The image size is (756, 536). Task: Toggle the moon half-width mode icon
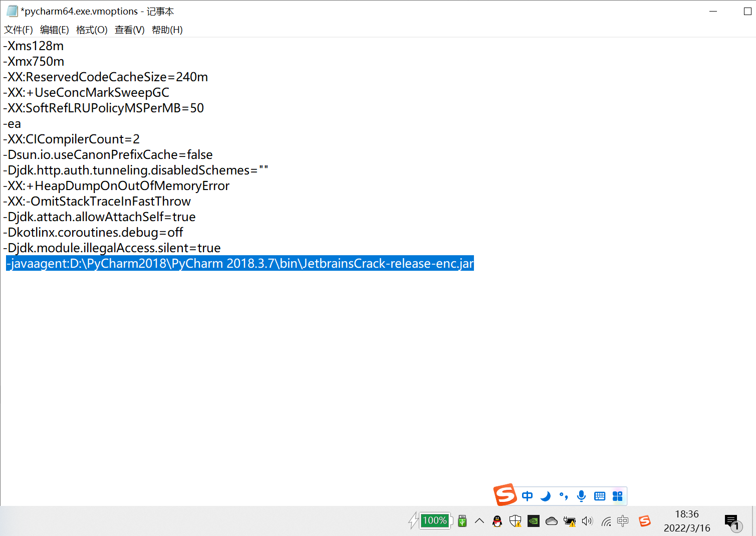[546, 496]
